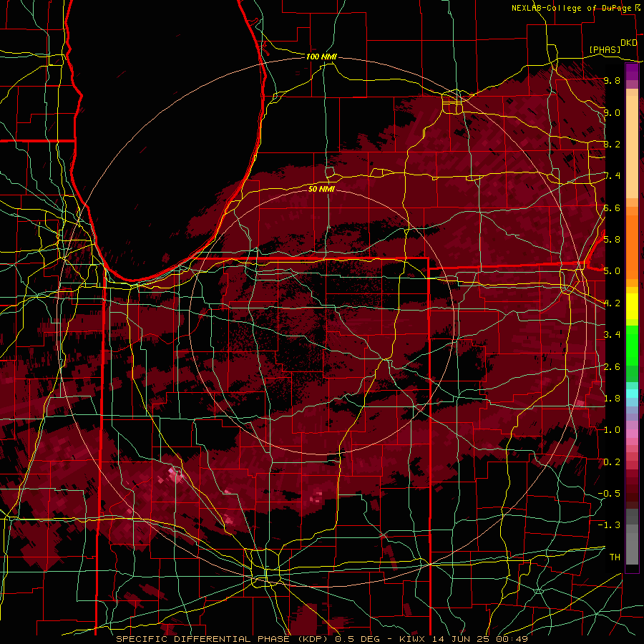Image resolution: width=644 pixels, height=644 pixels.
Task: Select the 5.0 scale value
Action: point(612,271)
